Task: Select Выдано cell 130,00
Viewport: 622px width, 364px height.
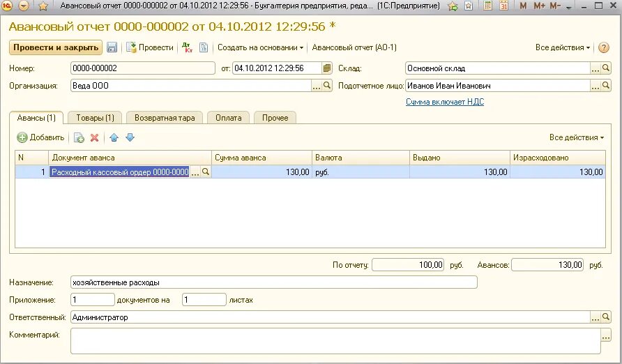Action: (460, 172)
